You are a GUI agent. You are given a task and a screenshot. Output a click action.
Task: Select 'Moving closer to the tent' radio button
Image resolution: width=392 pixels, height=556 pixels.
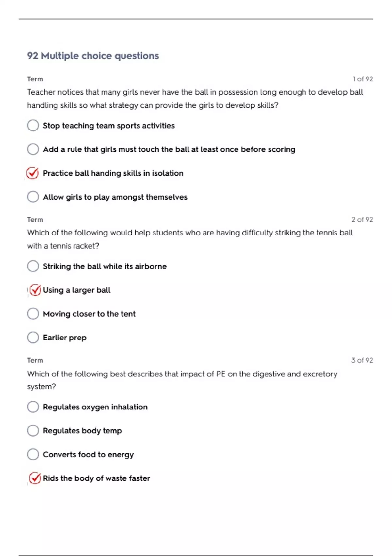33,314
